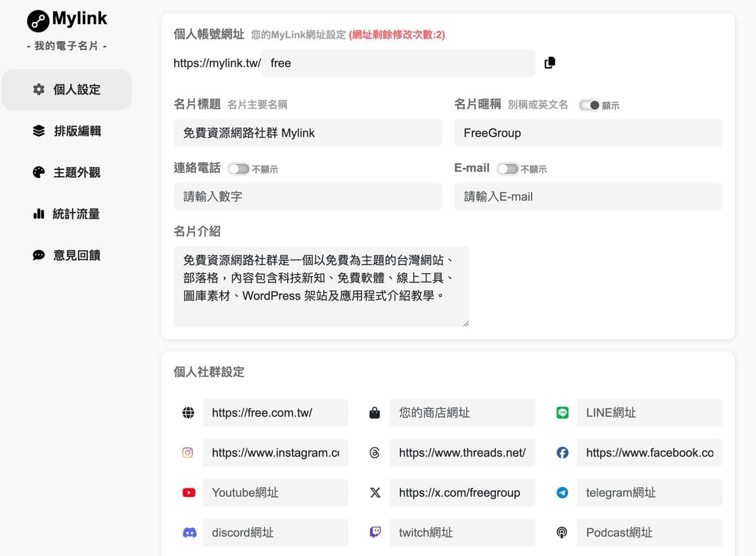
Task: Enable the E-mail display switch
Action: tap(508, 169)
